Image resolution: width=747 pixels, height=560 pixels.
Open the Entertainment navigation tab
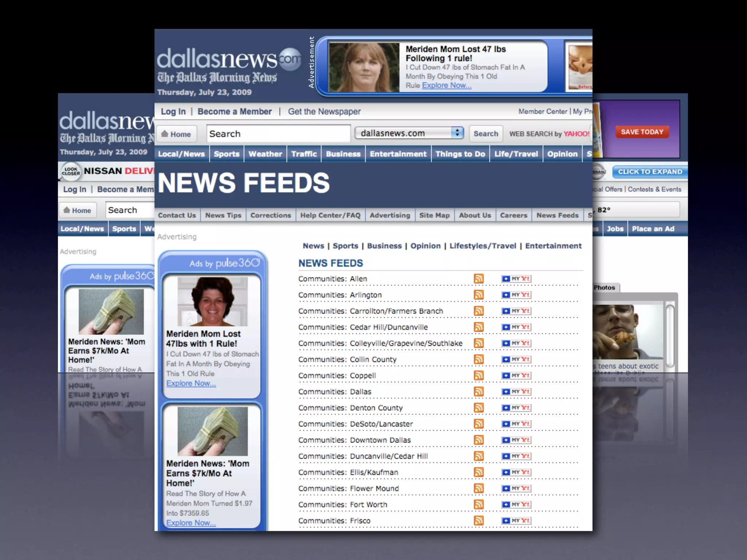tap(398, 154)
